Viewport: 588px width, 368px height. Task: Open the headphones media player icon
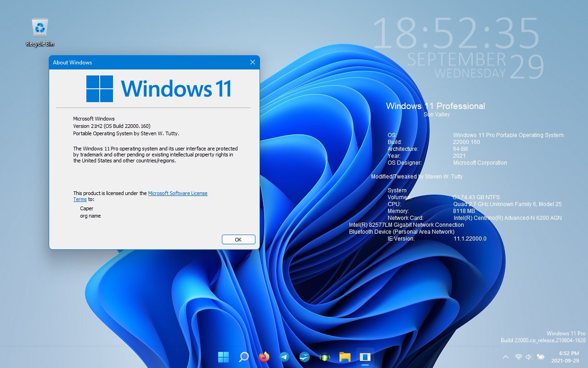point(324,357)
